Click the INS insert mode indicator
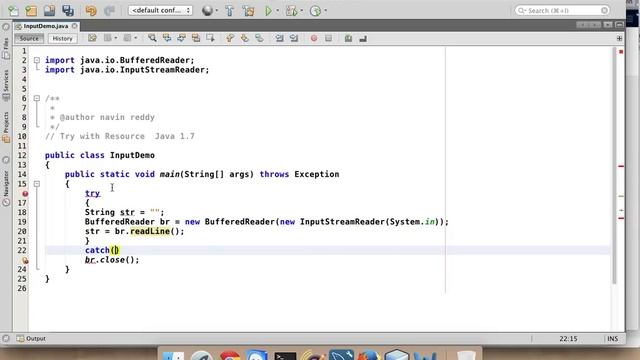Viewport: 640px width, 360px height. (613, 339)
